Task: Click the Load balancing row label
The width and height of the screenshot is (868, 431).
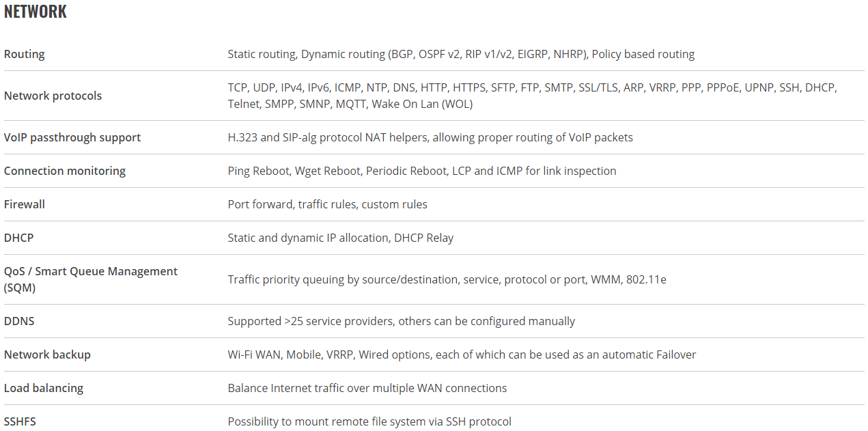Action: click(x=44, y=388)
